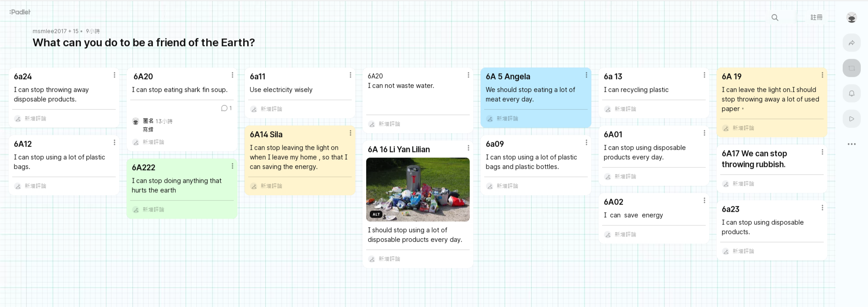The width and height of the screenshot is (868, 307).
Task: Open the msmlee2017 author link
Action: pyautogui.click(x=49, y=31)
